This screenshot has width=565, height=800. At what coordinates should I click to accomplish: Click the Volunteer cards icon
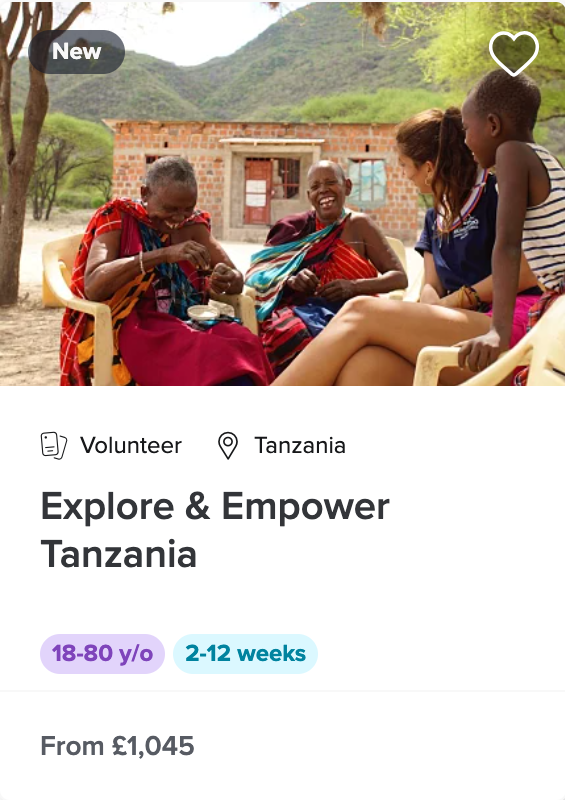point(54,445)
